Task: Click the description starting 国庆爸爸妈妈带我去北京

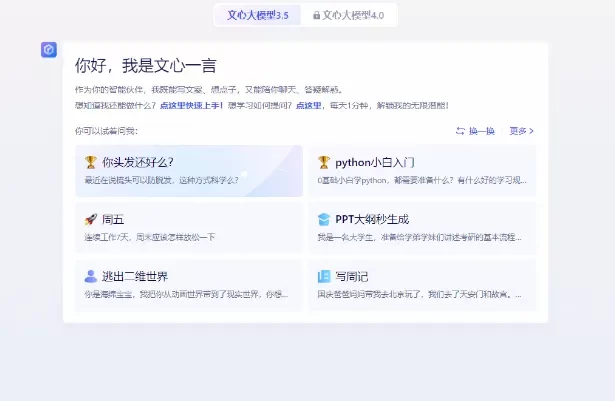Action: click(420, 294)
